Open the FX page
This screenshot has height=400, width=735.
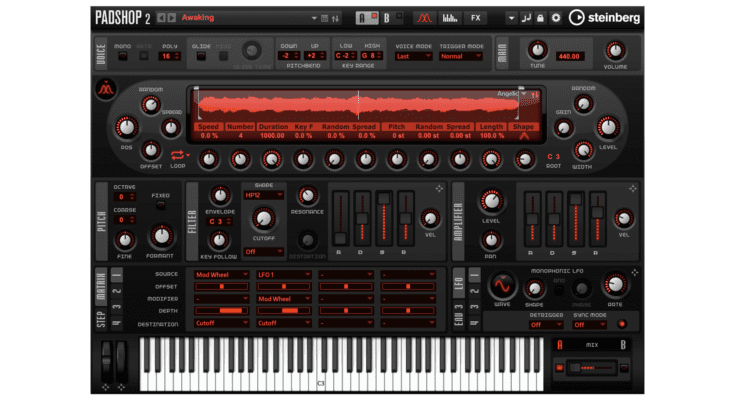click(x=475, y=18)
